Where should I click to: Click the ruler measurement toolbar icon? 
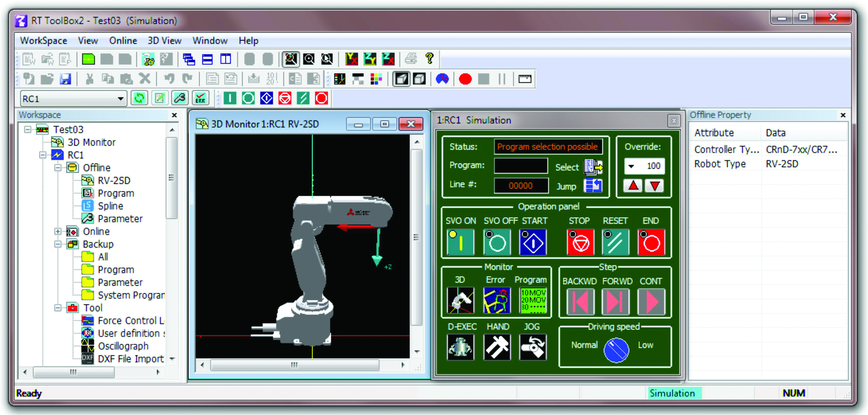coord(525,79)
